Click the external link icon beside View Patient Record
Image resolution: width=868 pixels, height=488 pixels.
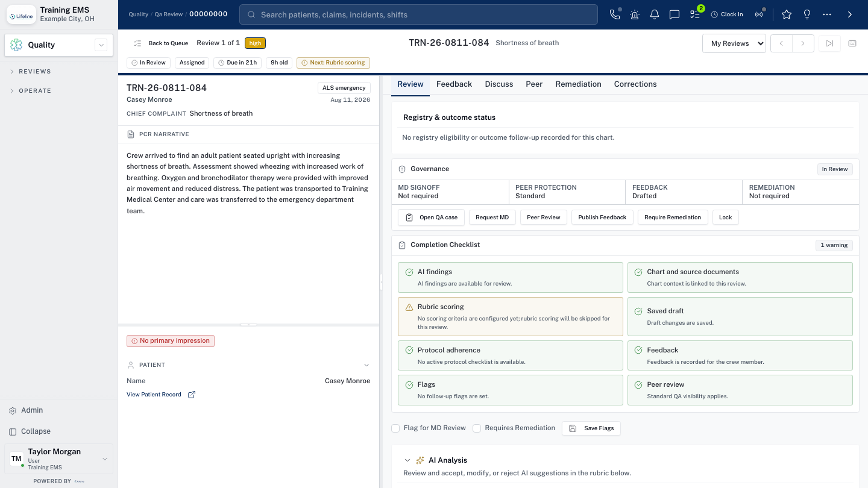192,395
